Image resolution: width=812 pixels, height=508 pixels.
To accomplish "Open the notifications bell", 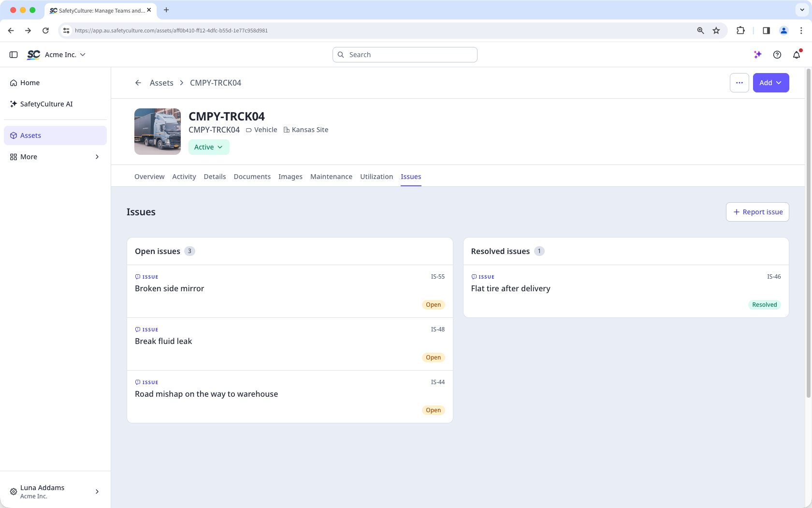I will pyautogui.click(x=797, y=55).
